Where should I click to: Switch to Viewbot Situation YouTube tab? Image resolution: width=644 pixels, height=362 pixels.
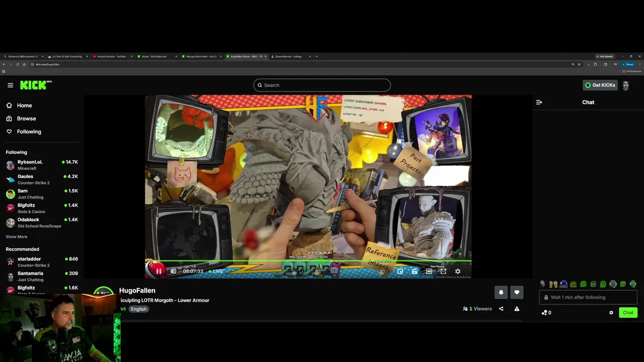[x=112, y=56]
